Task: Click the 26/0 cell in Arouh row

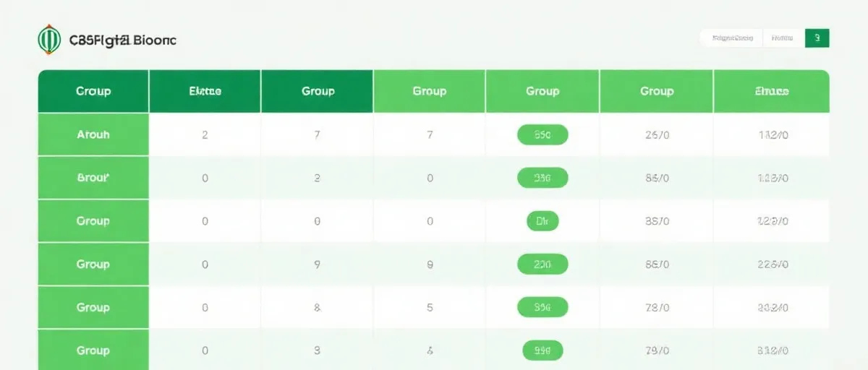Action: tap(657, 134)
